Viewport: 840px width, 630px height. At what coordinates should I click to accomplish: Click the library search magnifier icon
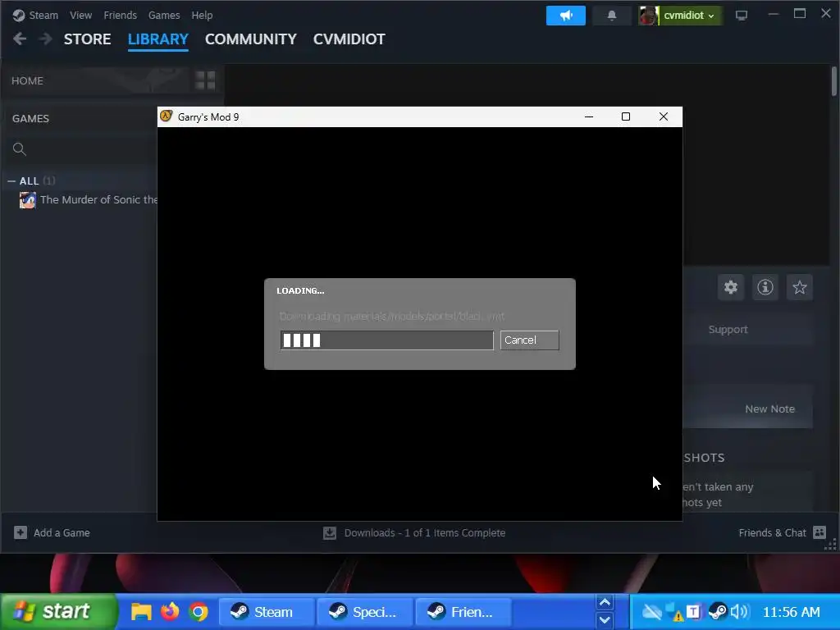point(20,149)
